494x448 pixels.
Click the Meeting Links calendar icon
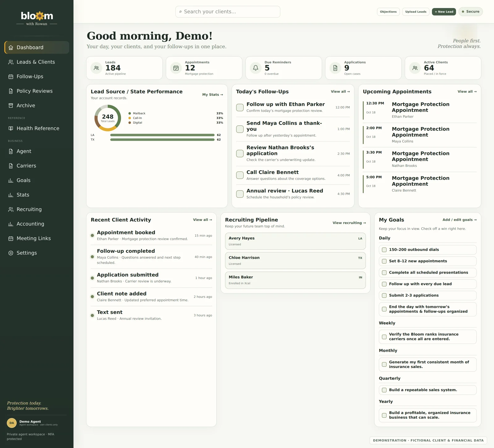[11, 239]
